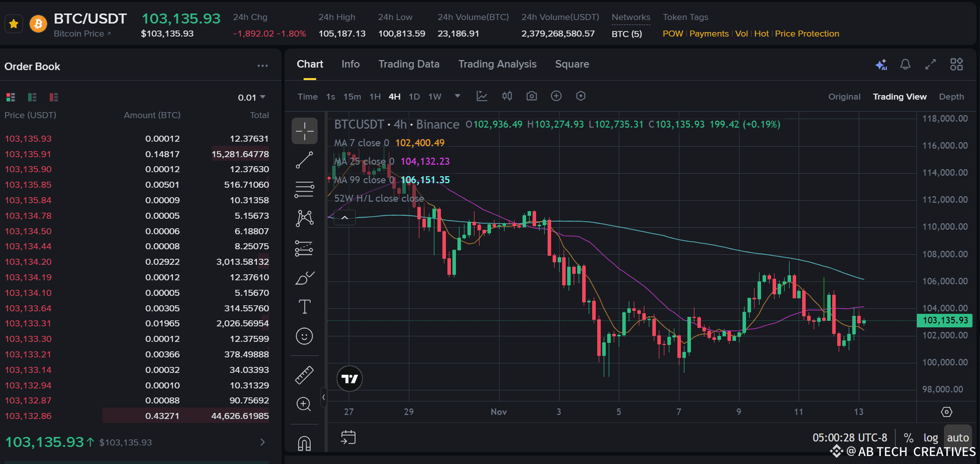The image size is (980, 464).
Task: Switch chart to Depth view
Action: tap(951, 97)
